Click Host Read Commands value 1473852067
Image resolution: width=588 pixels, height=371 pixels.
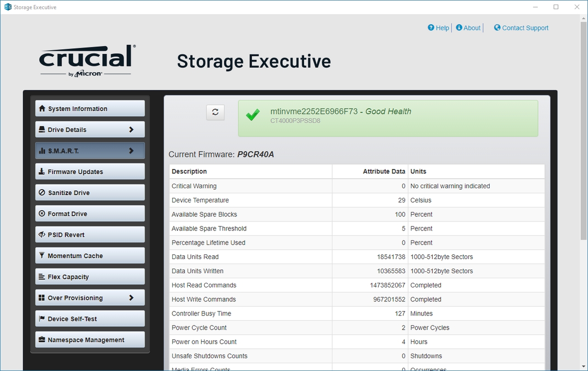pyautogui.click(x=388, y=285)
